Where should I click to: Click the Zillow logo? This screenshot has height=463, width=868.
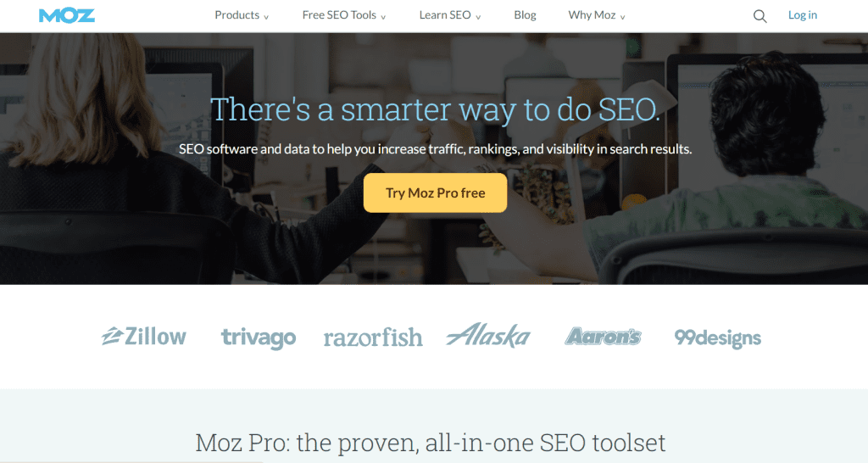(x=144, y=336)
